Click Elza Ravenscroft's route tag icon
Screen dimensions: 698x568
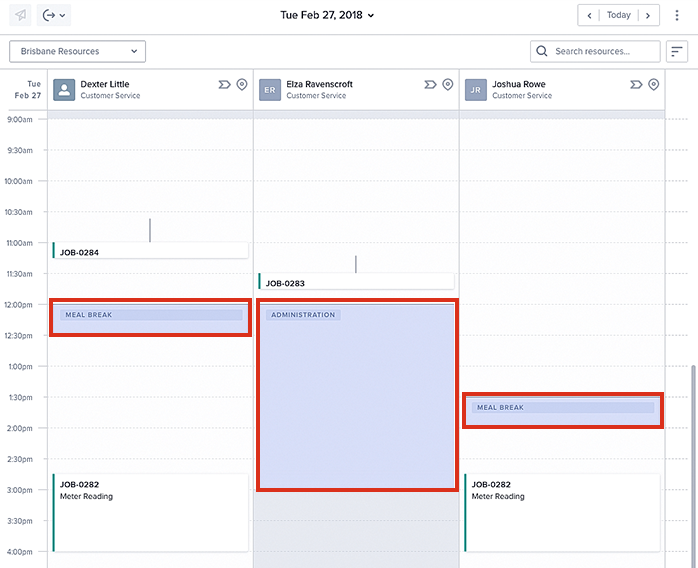click(430, 85)
